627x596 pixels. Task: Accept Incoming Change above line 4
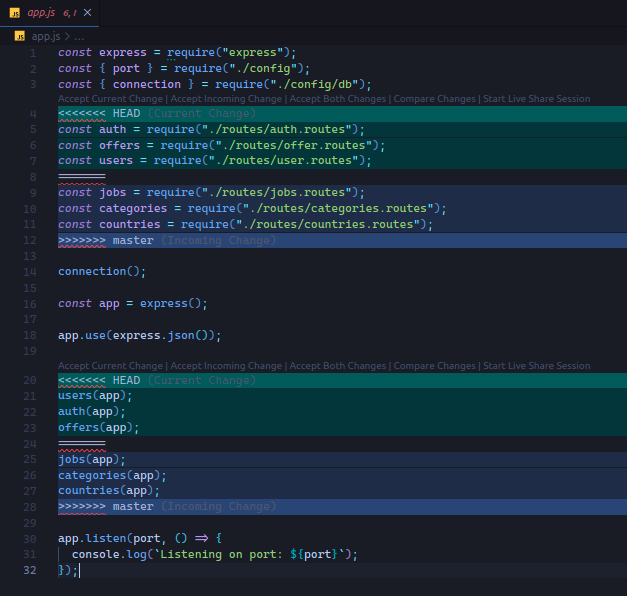tap(226, 99)
